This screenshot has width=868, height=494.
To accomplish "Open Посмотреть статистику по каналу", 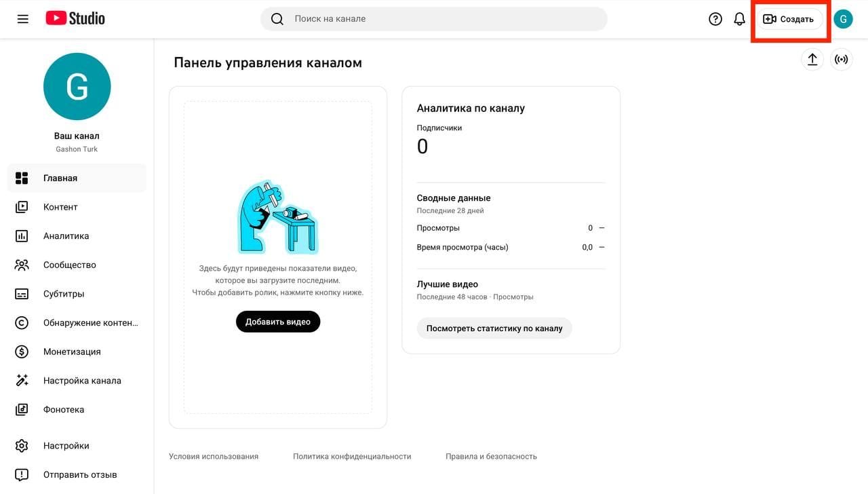I will pos(494,328).
